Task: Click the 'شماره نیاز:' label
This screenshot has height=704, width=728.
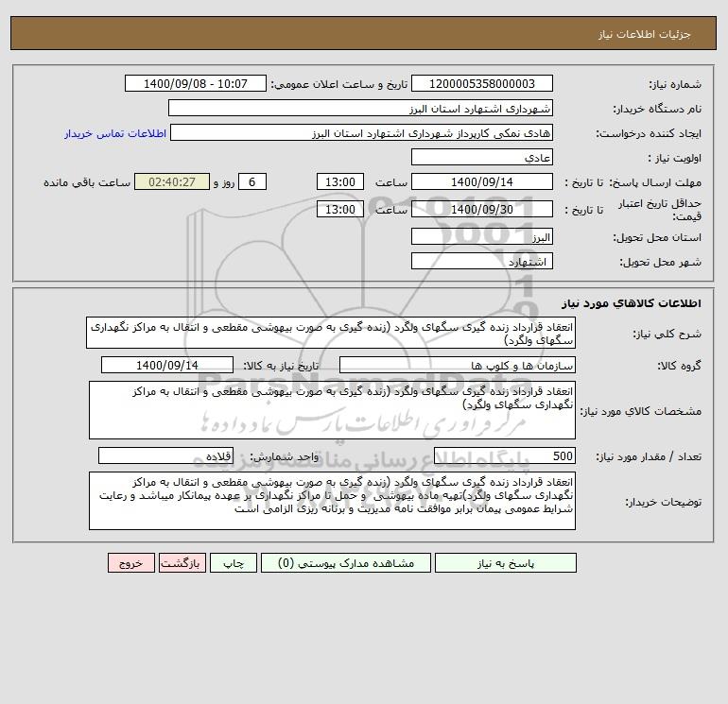Action: click(x=675, y=84)
